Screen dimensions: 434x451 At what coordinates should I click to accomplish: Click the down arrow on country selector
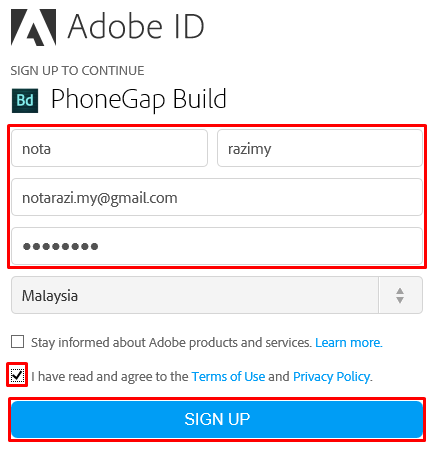(400, 300)
